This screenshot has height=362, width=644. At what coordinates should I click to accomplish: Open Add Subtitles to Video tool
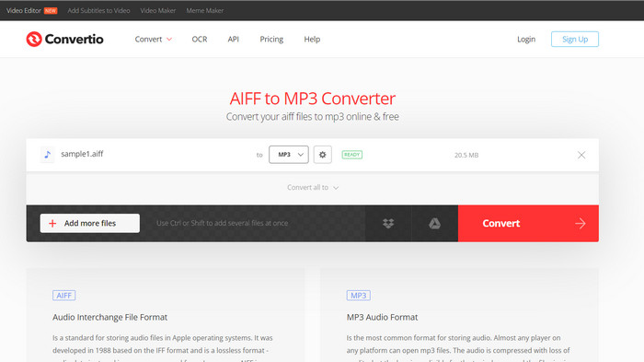(98, 11)
